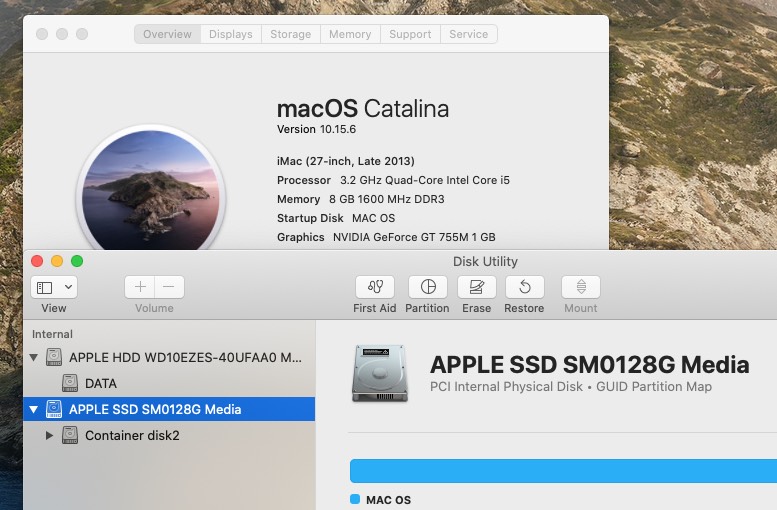Switch to Overview tab in About This Mac
Image resolution: width=777 pixels, height=510 pixels.
pyautogui.click(x=167, y=34)
